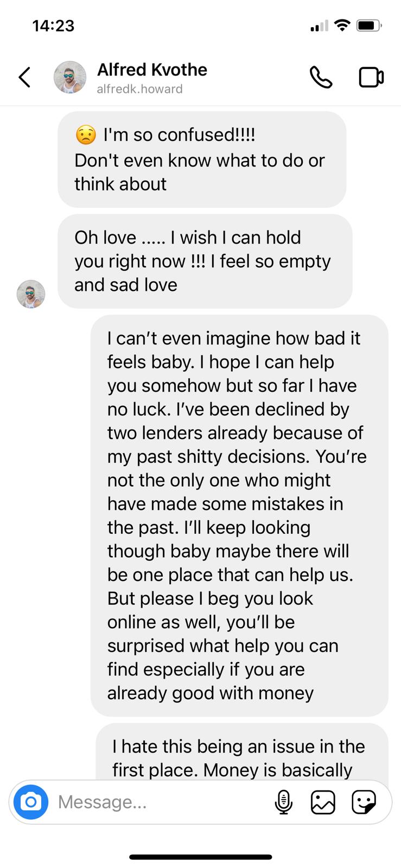Viewport: 401px width, 868px height.
Task: Start a voice call with Alfred
Action: tap(321, 77)
